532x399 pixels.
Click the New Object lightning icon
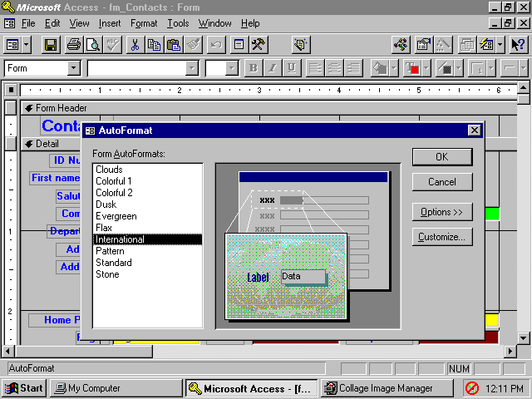486,45
